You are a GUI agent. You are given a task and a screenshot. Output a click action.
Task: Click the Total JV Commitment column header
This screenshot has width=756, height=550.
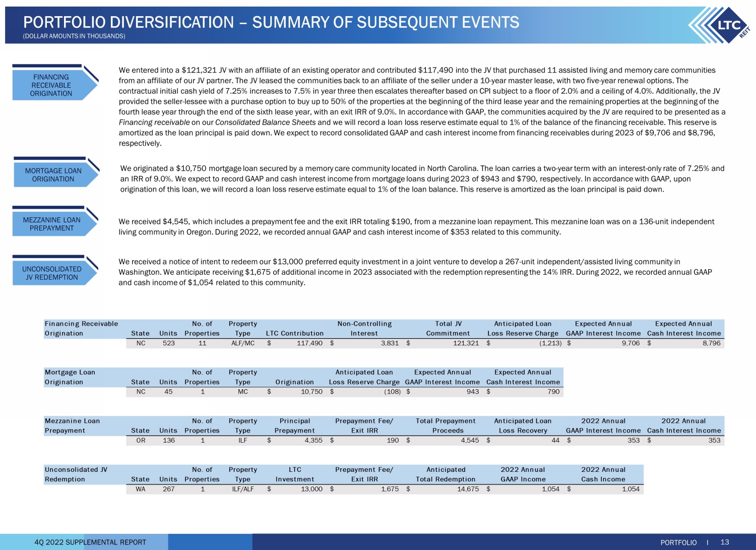(448, 329)
